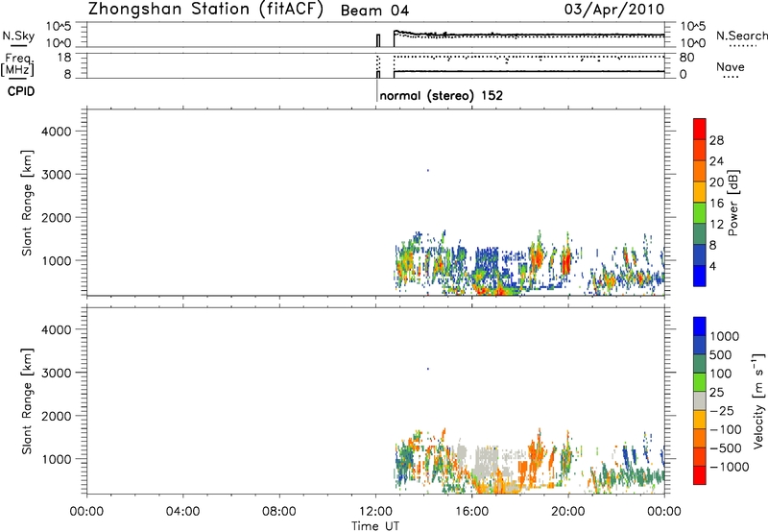The width and height of the screenshot is (768, 532).
Task: Pick the light green segment of Power color bar
Action: point(700,213)
